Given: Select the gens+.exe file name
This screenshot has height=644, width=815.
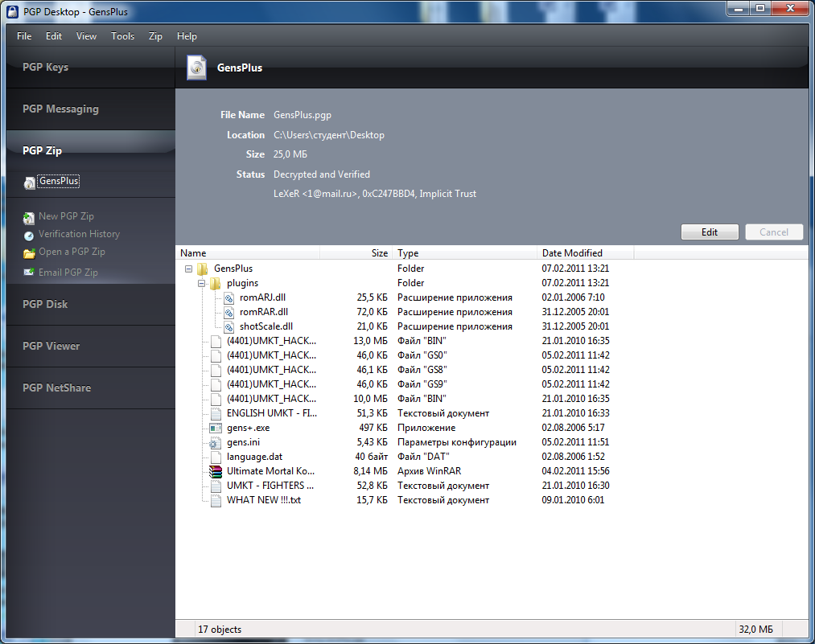Looking at the screenshot, I should click(248, 428).
